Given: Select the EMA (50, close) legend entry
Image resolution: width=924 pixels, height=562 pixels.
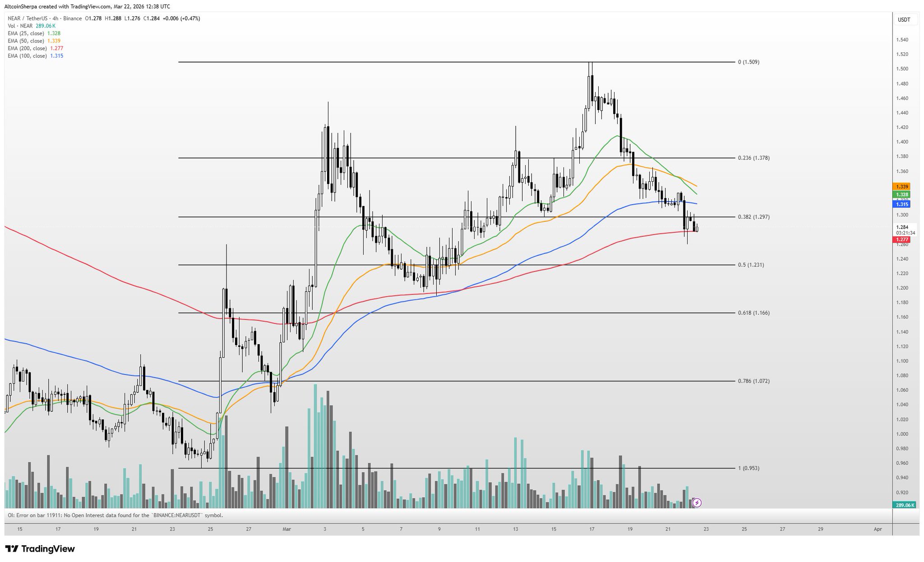Looking at the screenshot, I should (26, 41).
